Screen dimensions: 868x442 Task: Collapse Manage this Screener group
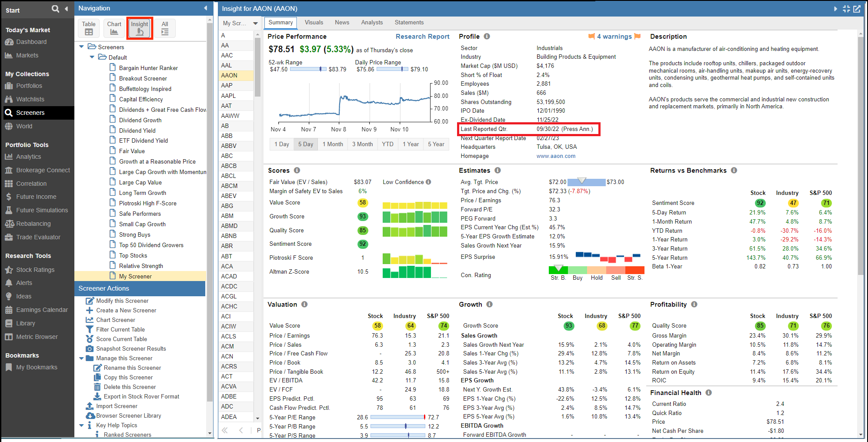click(81, 358)
